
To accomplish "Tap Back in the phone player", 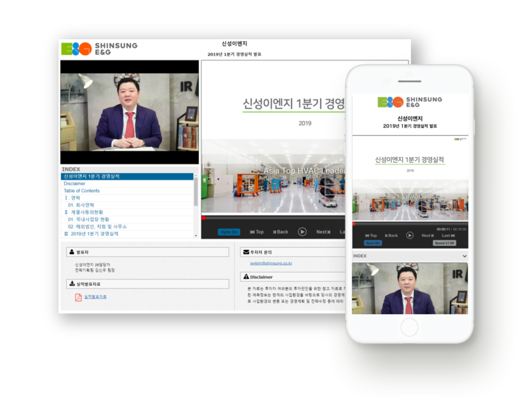I will pos(391,235).
